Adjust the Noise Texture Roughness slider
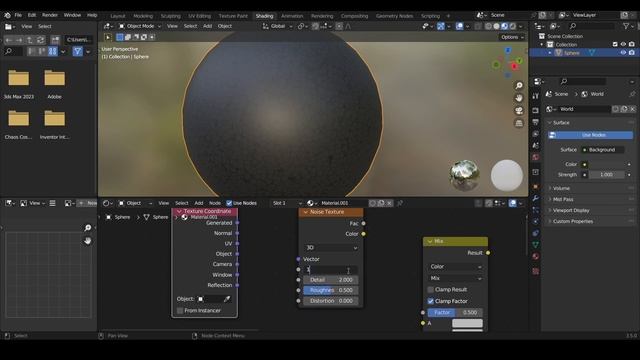This screenshot has width=640, height=360. tap(331, 290)
